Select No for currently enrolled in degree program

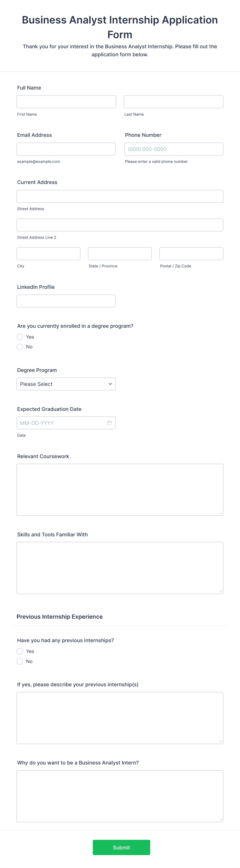pyautogui.click(x=20, y=346)
